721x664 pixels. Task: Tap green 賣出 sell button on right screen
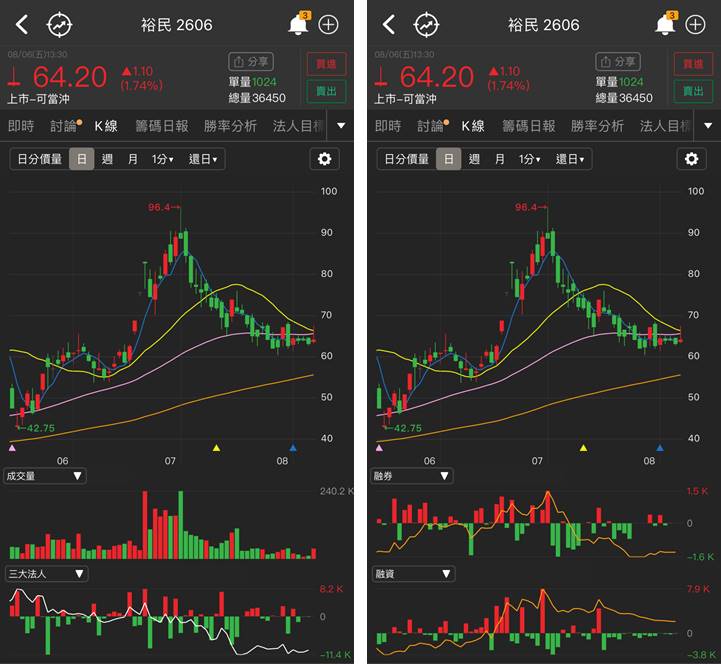pos(693,92)
